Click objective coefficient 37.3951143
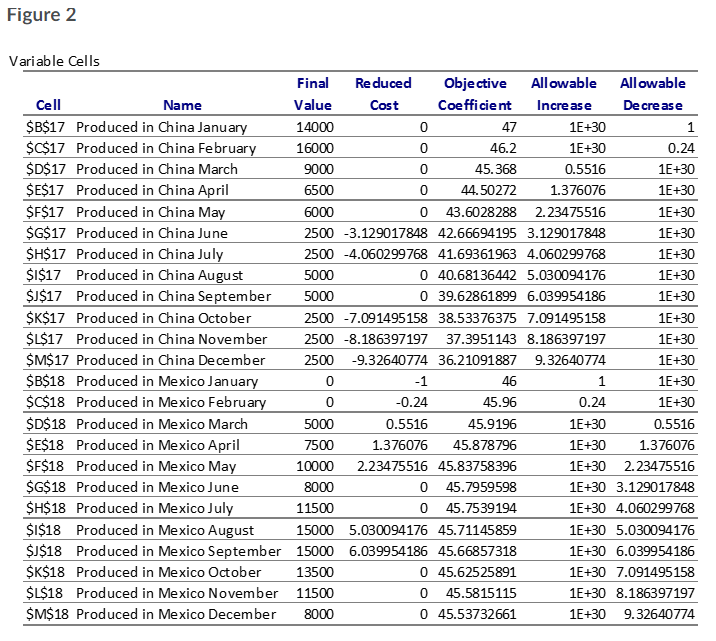 tap(481, 339)
